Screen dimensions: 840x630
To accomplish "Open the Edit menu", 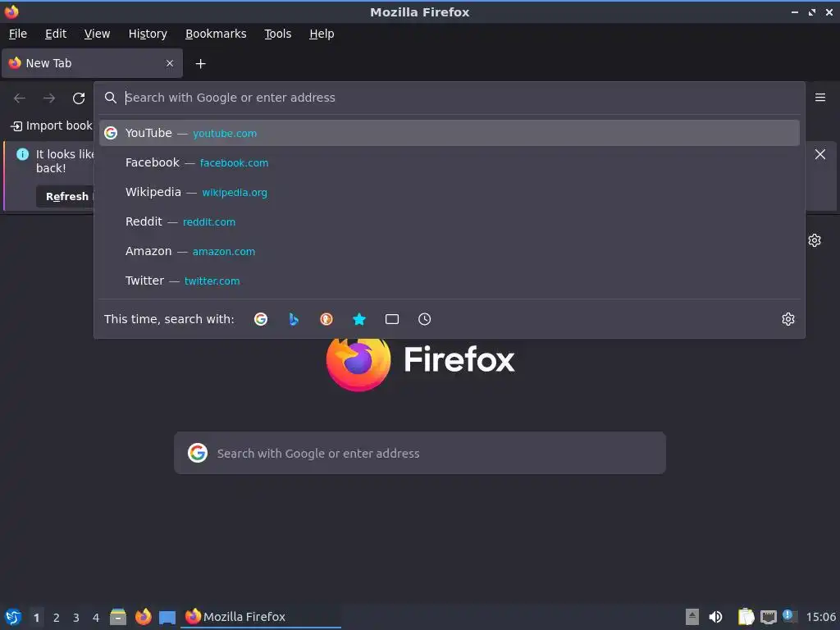I will pyautogui.click(x=56, y=34).
